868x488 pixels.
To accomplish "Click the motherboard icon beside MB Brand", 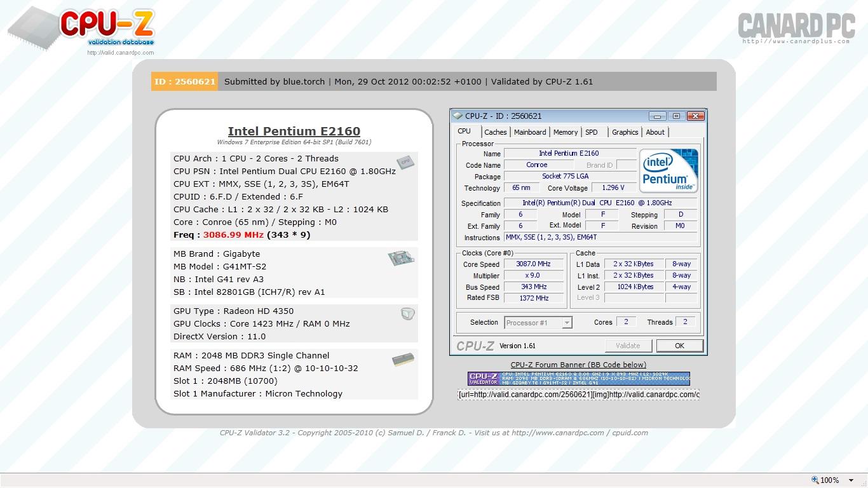I will 401,257.
